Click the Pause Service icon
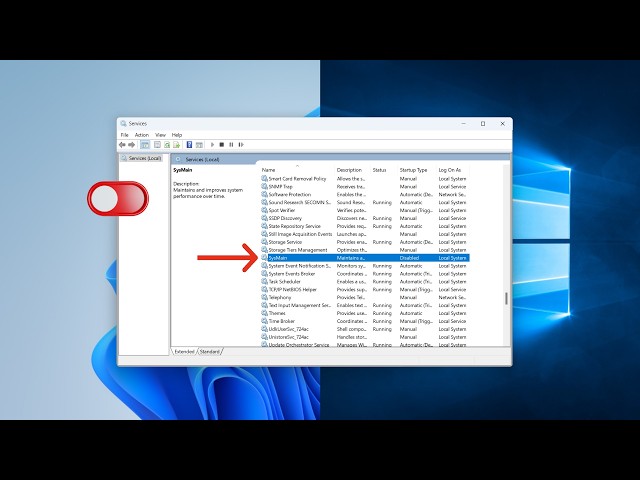Image resolution: width=640 pixels, height=480 pixels. 231,144
